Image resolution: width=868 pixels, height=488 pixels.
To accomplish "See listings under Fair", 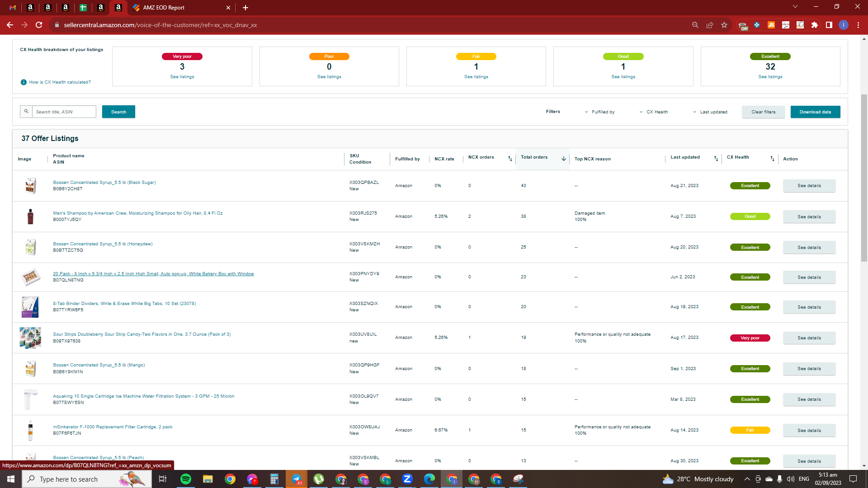I will point(476,77).
